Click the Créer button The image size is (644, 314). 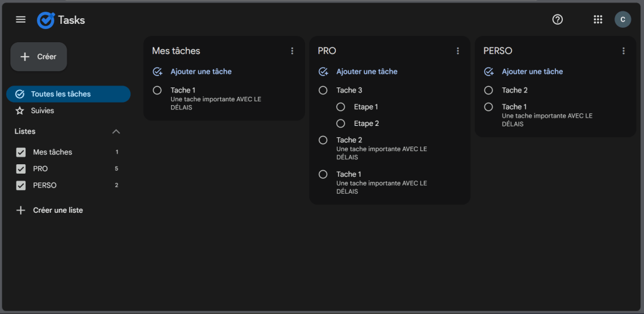coord(39,57)
